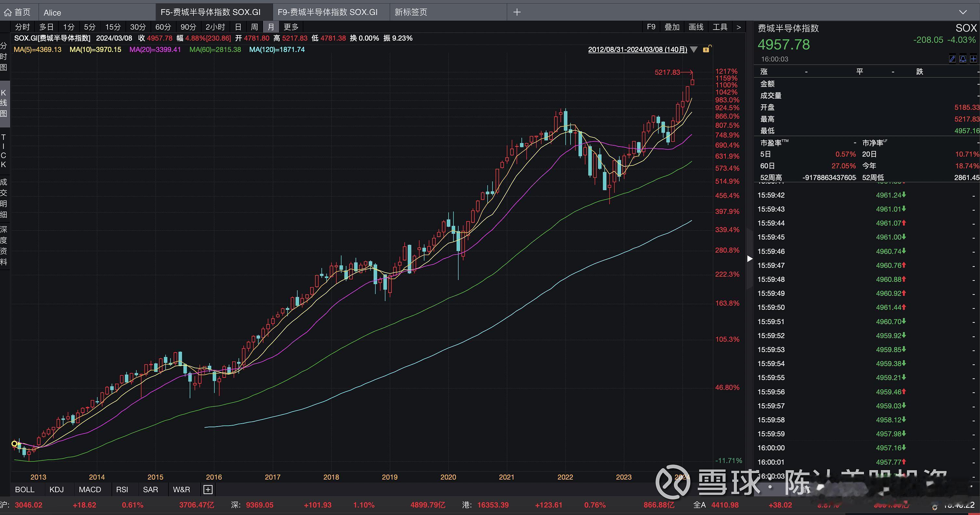Open 更多 more periods menu

pyautogui.click(x=291, y=27)
